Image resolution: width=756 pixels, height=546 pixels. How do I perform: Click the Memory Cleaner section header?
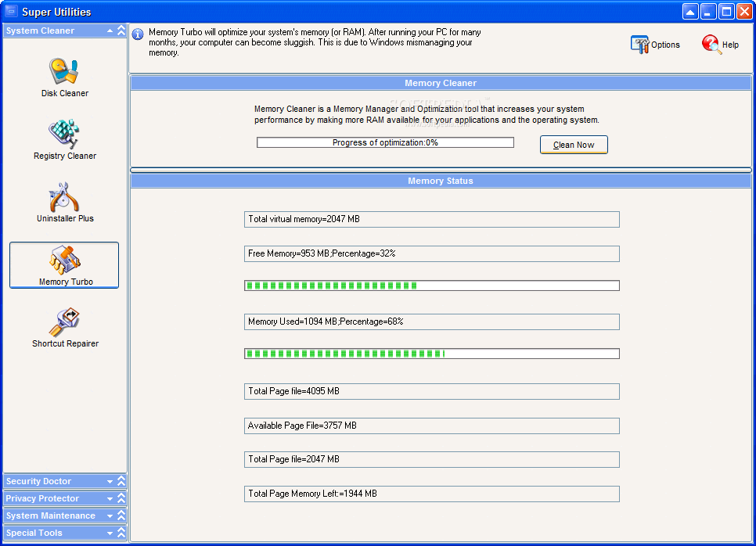441,83
